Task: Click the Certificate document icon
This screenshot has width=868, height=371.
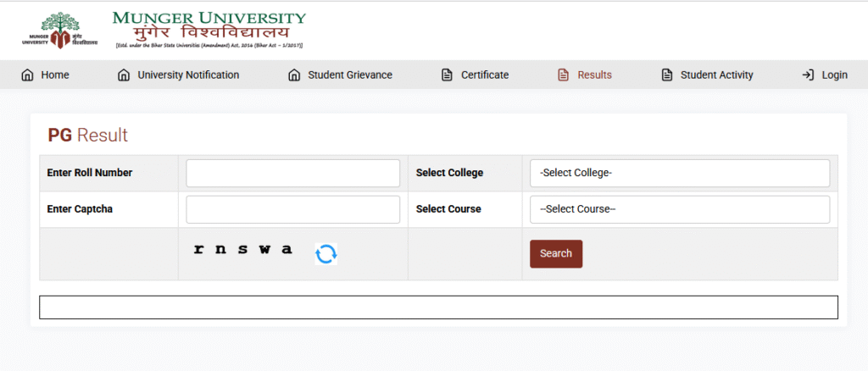Action: [447, 75]
